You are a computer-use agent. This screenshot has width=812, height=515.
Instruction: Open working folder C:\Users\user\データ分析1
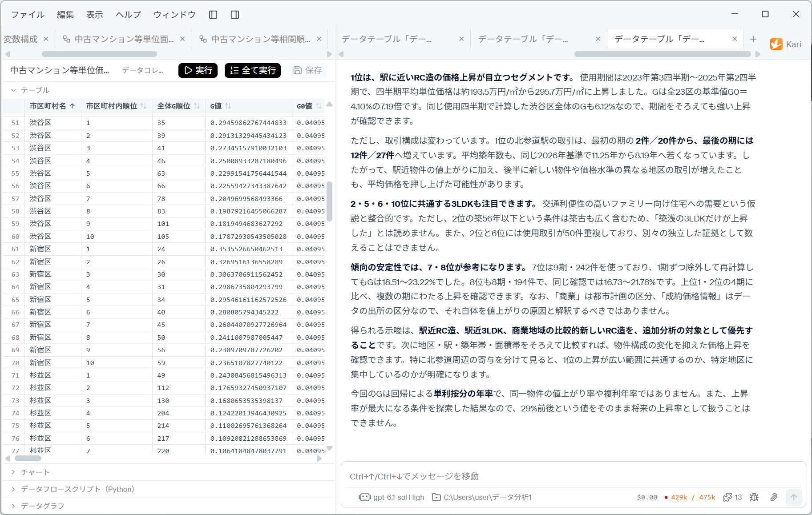pos(482,497)
